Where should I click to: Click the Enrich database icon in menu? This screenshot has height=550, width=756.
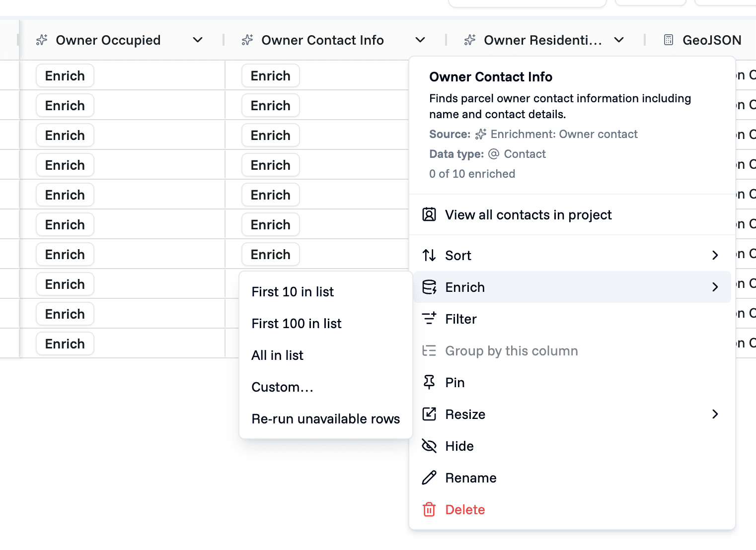click(x=429, y=287)
